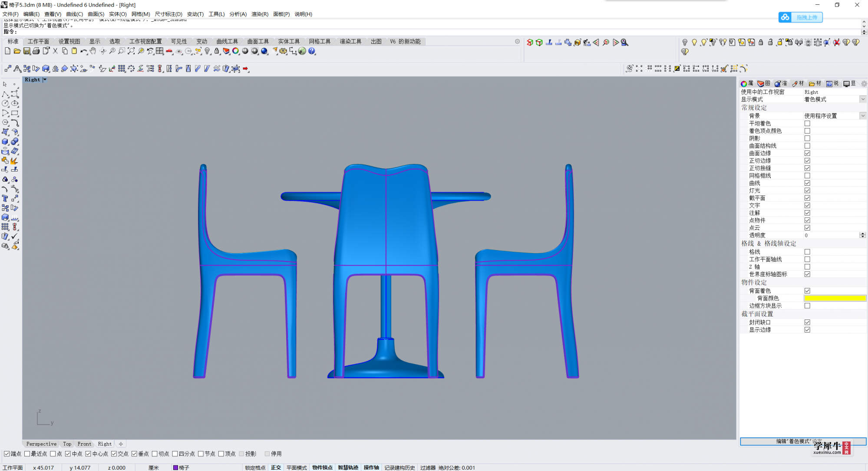The width and height of the screenshot is (868, 471).
Task: Click the Undo arrow icon
Action: pyautogui.click(x=83, y=51)
